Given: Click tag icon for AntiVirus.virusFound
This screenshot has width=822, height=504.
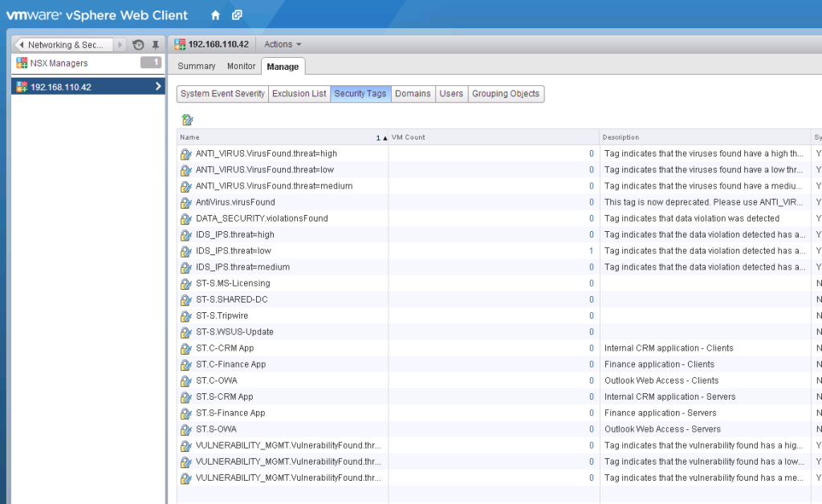Looking at the screenshot, I should point(185,203).
